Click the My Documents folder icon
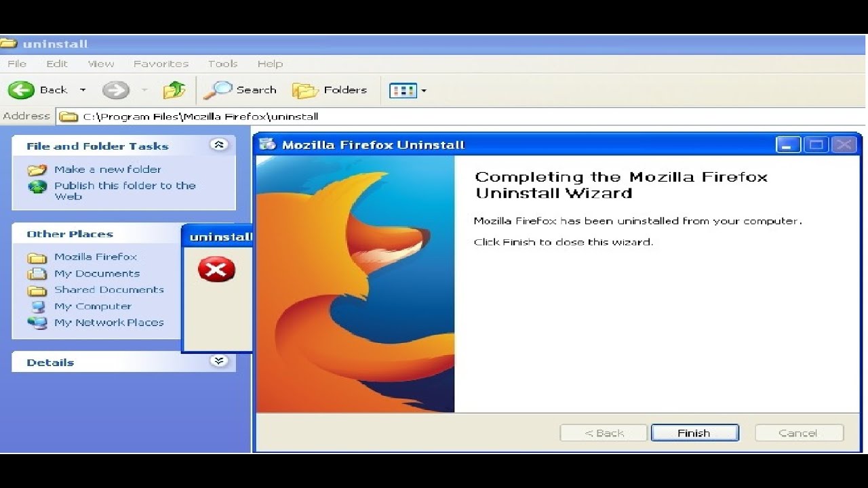The height and width of the screenshot is (488, 868). click(37, 274)
